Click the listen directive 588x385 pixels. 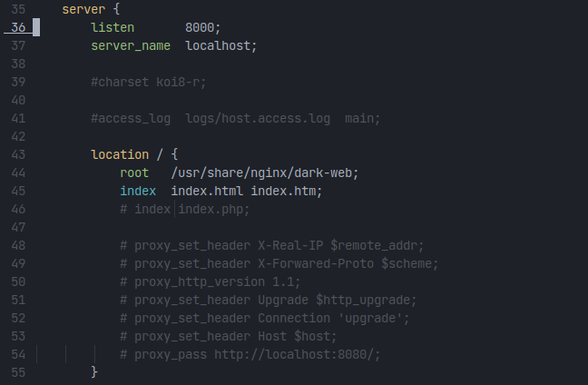click(x=113, y=27)
